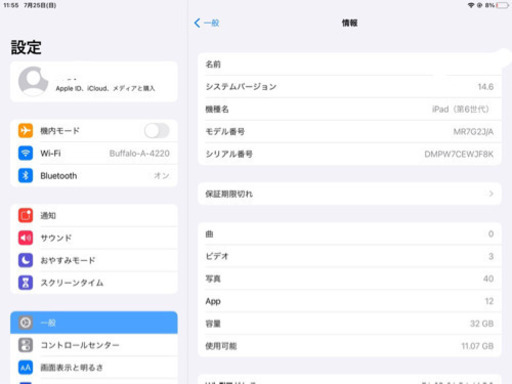Viewport: 512px width, 384px height.
Task: Tap the システムバージョン row label
Action: click(241, 87)
